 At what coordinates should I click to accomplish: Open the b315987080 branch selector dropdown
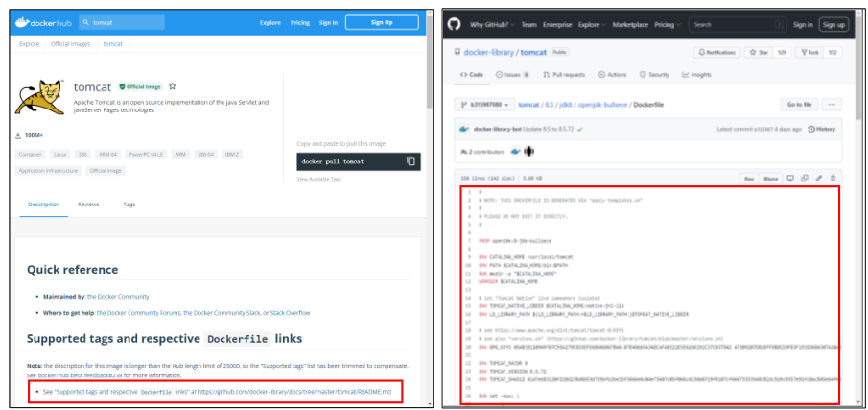point(483,104)
